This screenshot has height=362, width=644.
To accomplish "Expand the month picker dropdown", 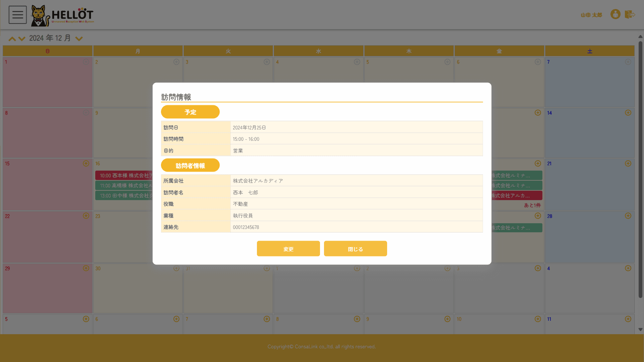I will point(79,39).
